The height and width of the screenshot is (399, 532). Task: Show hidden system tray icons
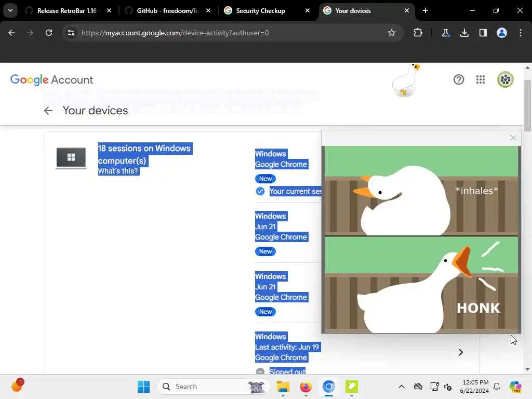pyautogui.click(x=402, y=387)
